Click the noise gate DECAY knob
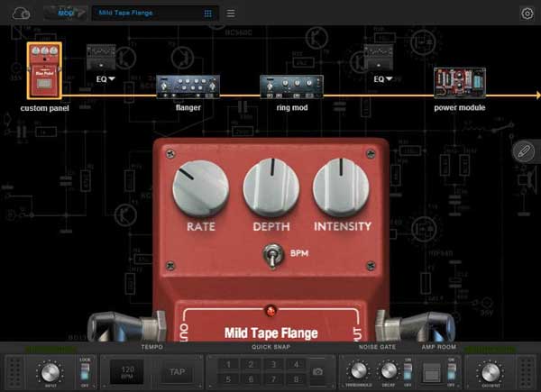The image size is (541, 392). pyautogui.click(x=389, y=370)
